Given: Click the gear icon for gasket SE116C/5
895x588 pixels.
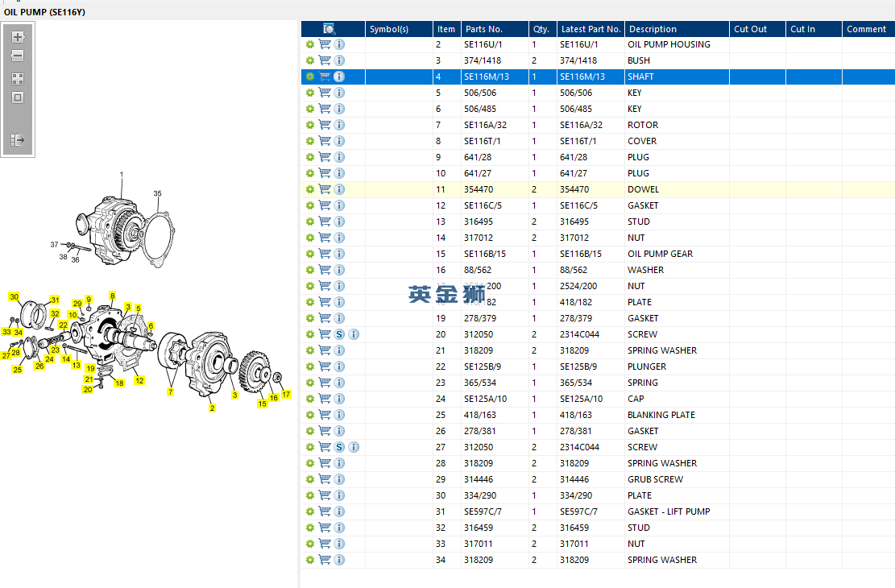Looking at the screenshot, I should tap(310, 205).
